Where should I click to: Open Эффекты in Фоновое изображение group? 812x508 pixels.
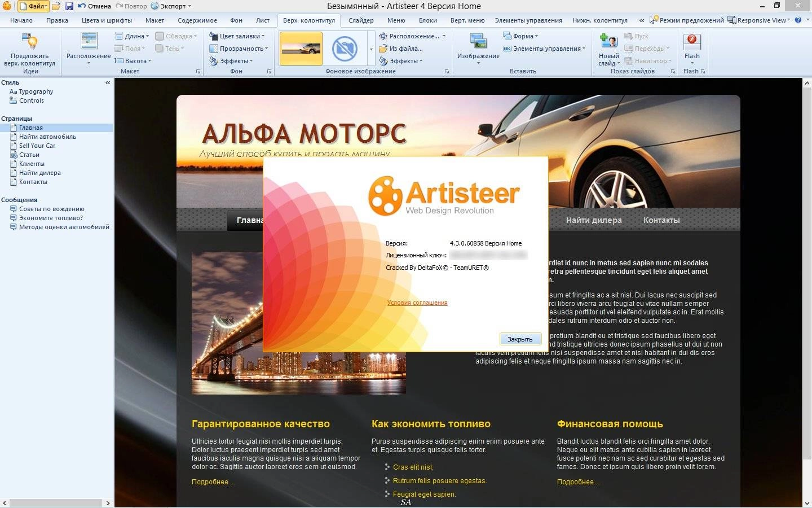tap(401, 61)
